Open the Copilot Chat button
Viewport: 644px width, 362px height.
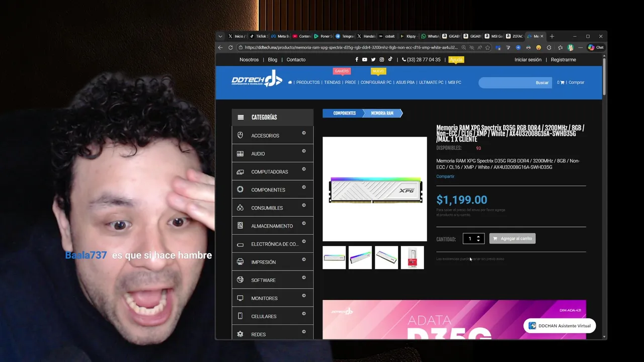tap(596, 47)
